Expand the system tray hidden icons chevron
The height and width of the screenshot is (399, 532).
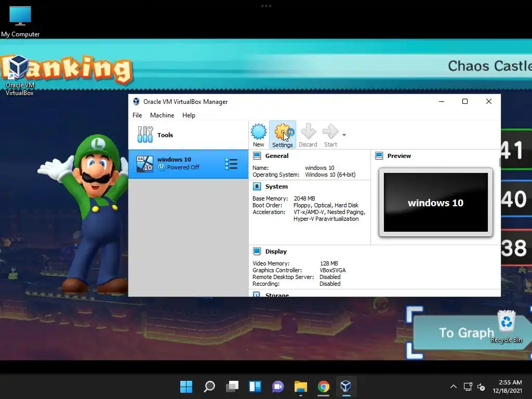point(453,387)
